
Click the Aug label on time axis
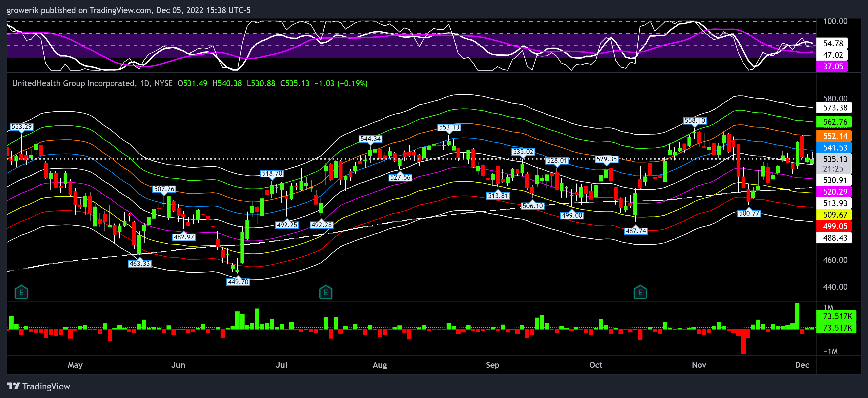pyautogui.click(x=380, y=365)
